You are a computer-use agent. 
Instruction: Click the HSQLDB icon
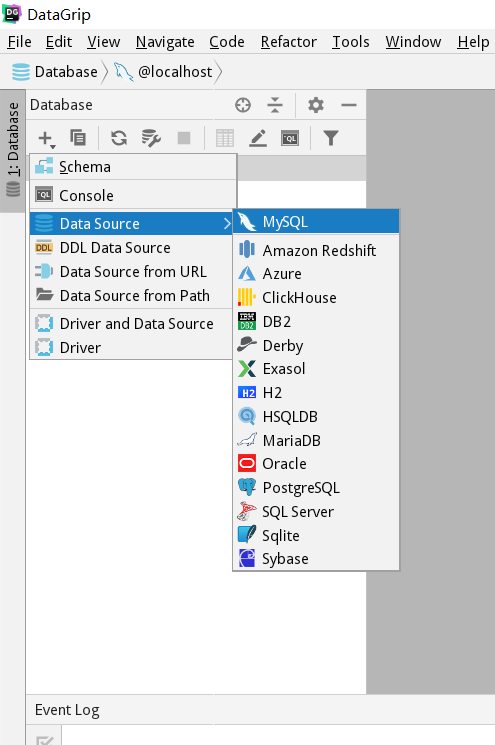click(x=247, y=416)
